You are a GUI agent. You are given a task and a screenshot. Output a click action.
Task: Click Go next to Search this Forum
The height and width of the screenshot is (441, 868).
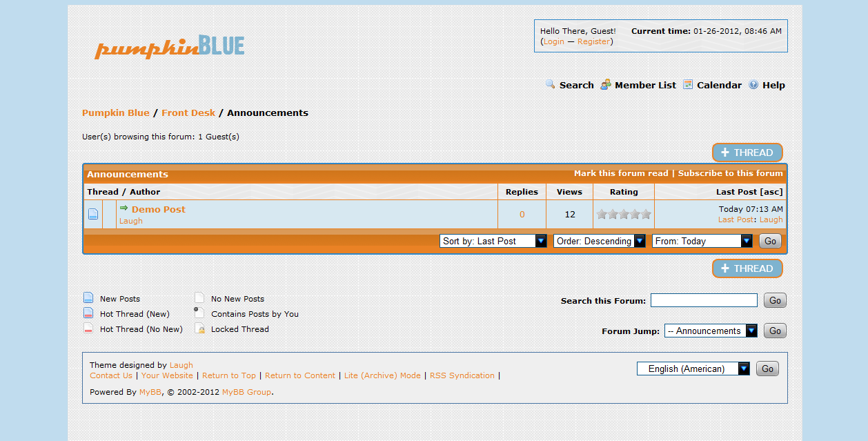click(775, 300)
